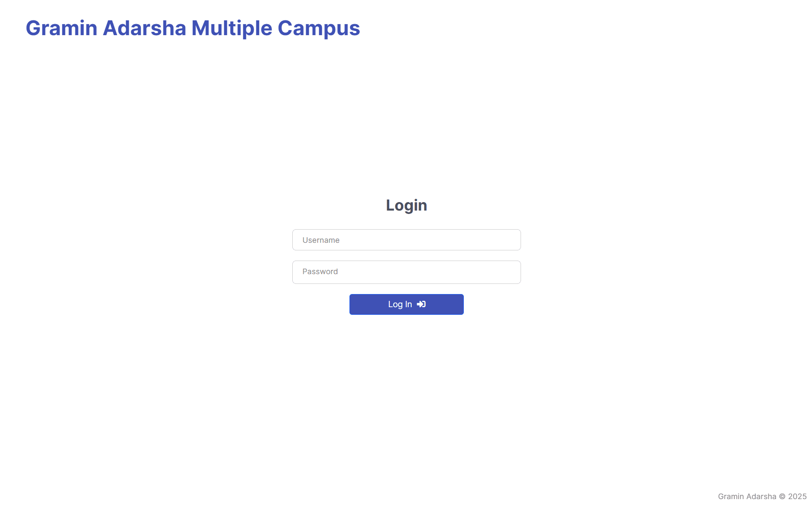
Task: Click the word "Adarsha" in the header
Action: coord(144,28)
